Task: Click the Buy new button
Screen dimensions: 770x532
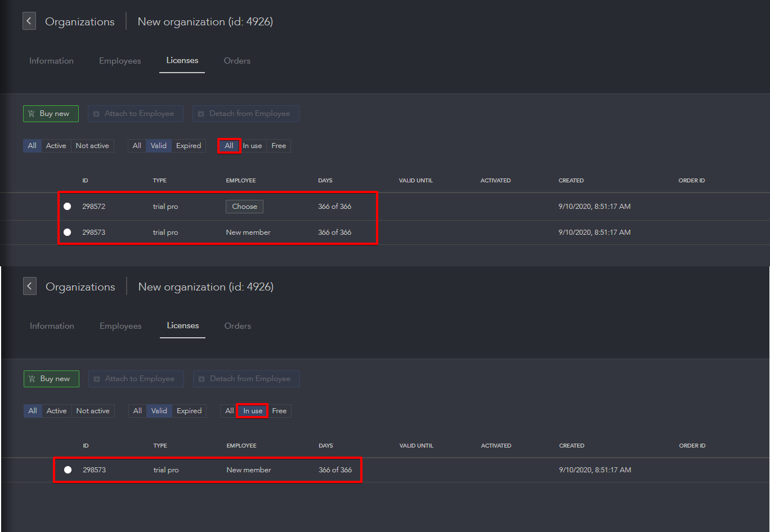Action: pos(51,113)
